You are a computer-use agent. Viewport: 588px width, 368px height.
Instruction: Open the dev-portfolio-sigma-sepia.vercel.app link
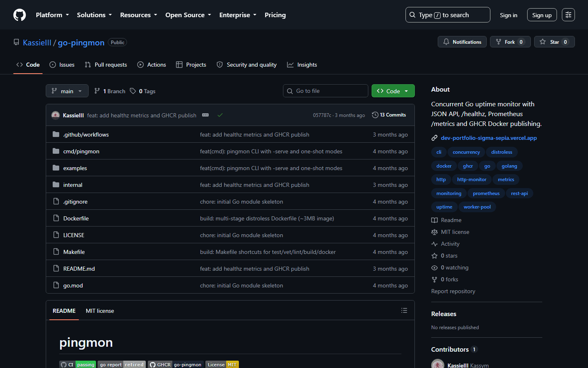pyautogui.click(x=489, y=138)
